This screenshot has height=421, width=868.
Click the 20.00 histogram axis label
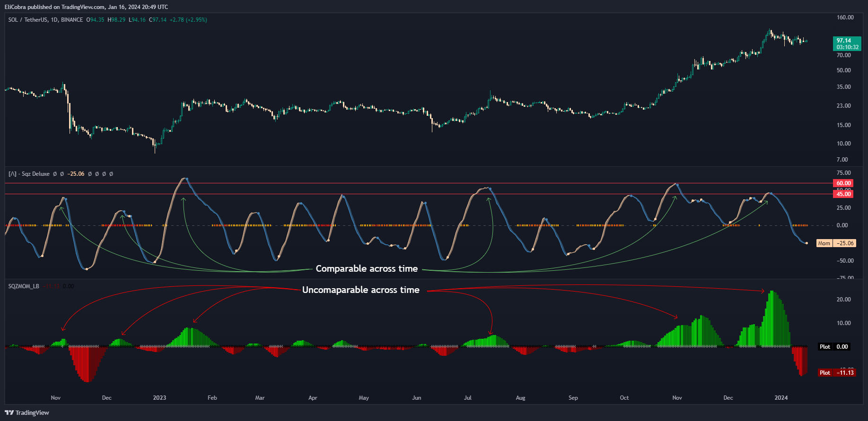[x=843, y=300]
